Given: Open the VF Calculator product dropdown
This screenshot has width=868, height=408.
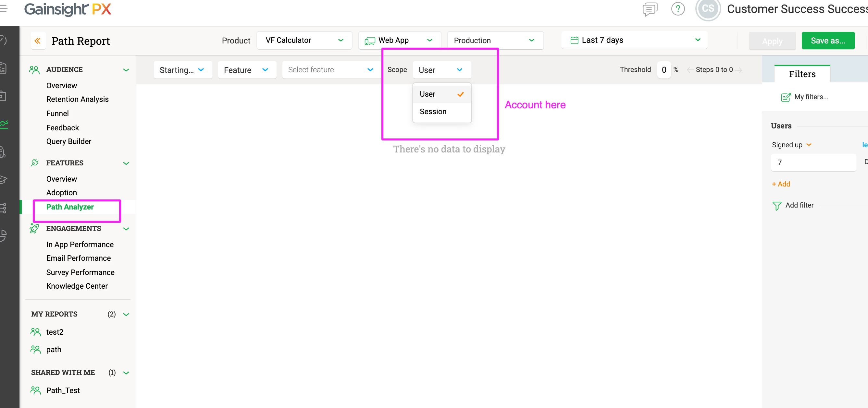Looking at the screenshot, I should (304, 41).
